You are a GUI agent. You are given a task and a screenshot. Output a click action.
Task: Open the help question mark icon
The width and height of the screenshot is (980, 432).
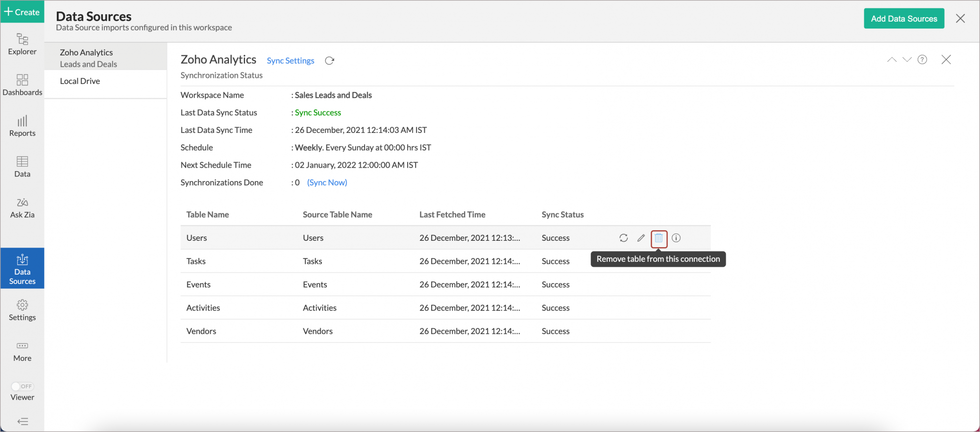[x=922, y=60]
